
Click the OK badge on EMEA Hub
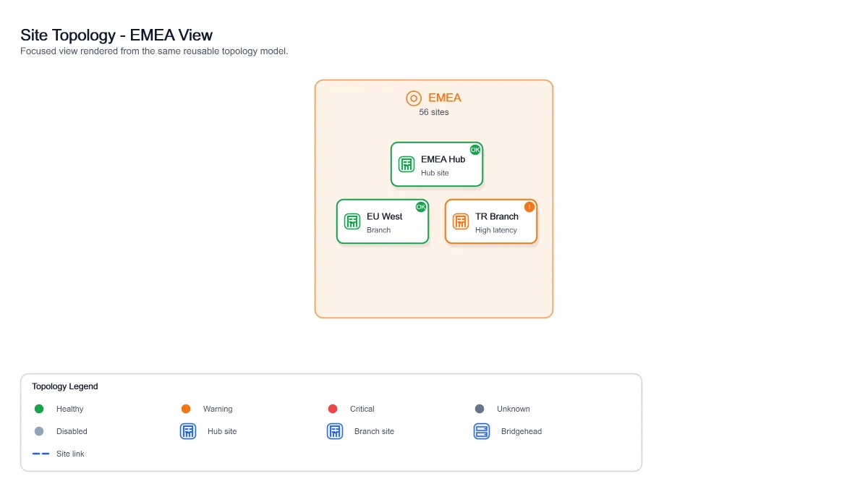pyautogui.click(x=475, y=150)
